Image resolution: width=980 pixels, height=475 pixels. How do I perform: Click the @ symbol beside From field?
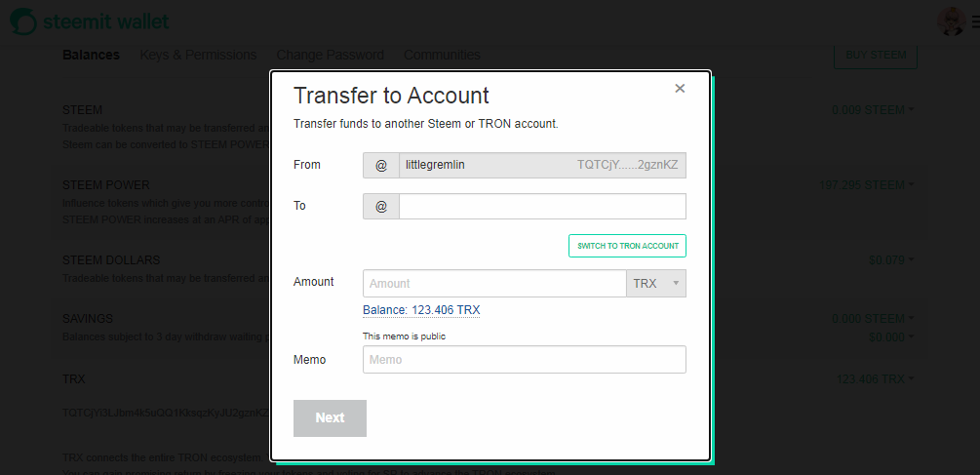381,165
